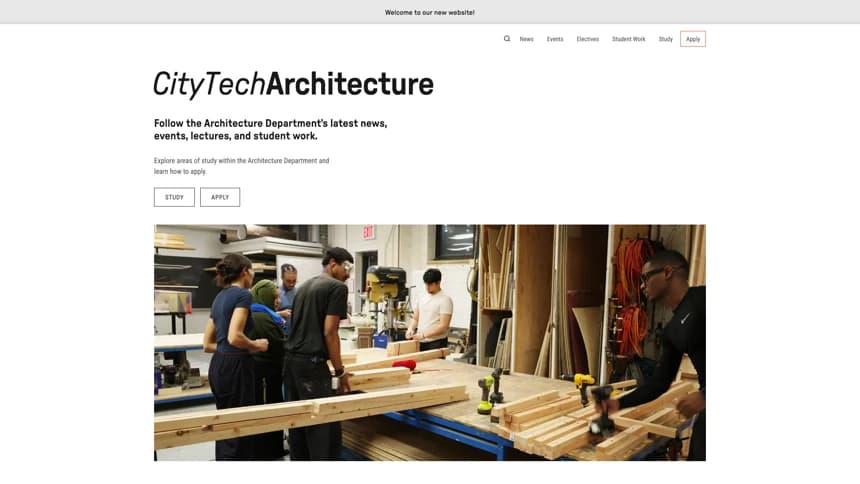Click the 'Explore areas of study' paragraph
The height and width of the screenshot is (484, 860).
tap(241, 166)
